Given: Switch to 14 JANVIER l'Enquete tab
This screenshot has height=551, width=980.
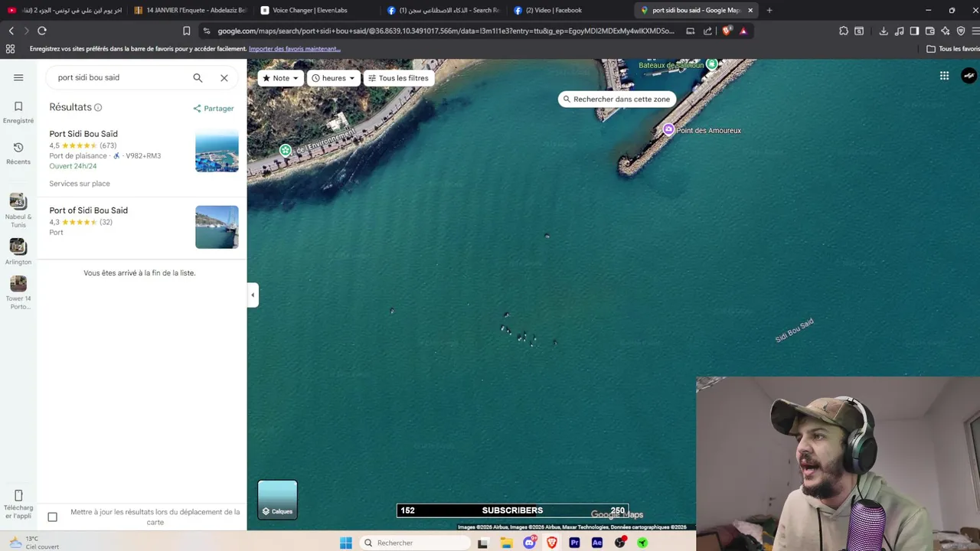Looking at the screenshot, I should click(x=190, y=10).
